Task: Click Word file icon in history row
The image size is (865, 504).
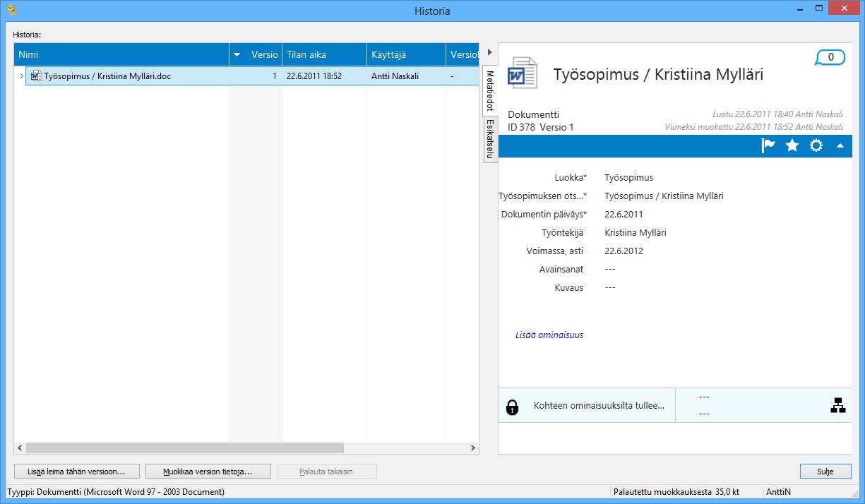Action: pyautogui.click(x=37, y=76)
